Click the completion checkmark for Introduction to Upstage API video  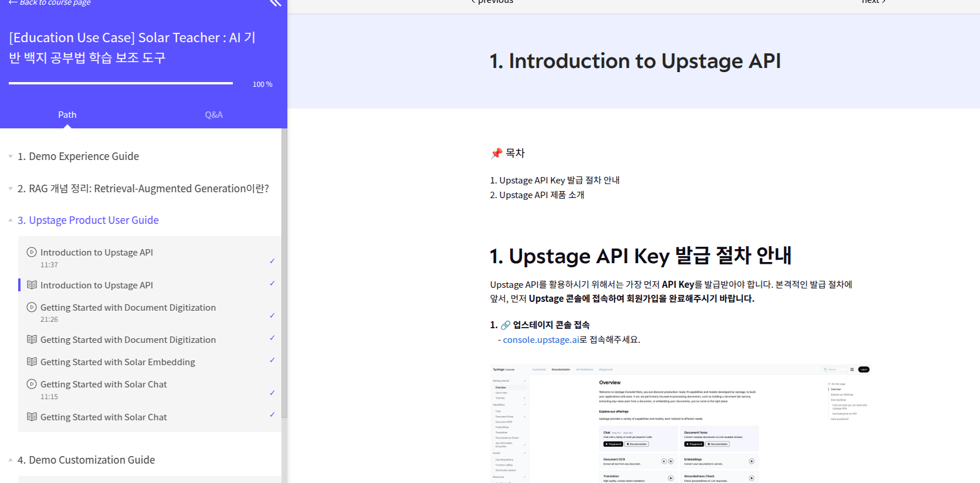coord(272,261)
